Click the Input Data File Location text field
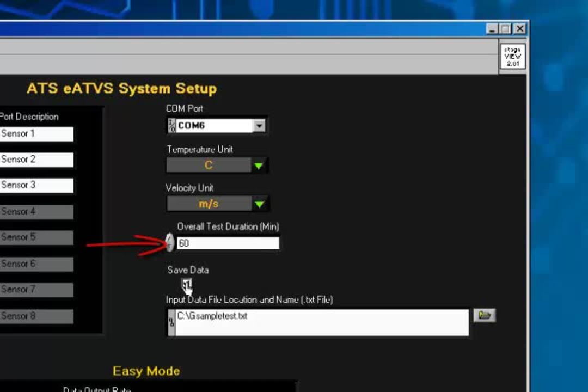The height and width of the screenshot is (392, 588). [x=321, y=322]
